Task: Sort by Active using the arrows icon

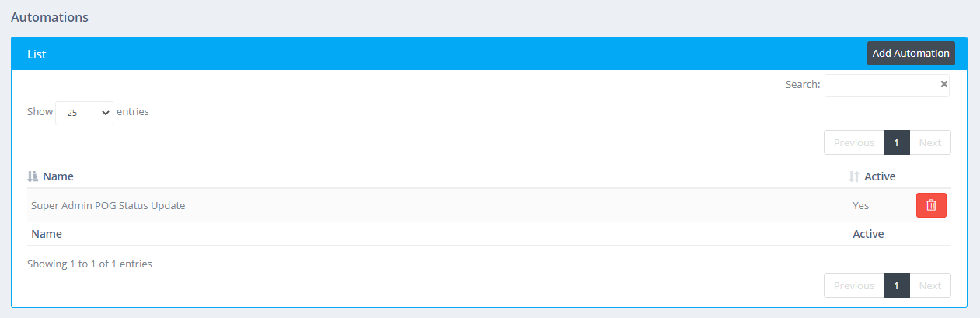Action: click(x=854, y=176)
